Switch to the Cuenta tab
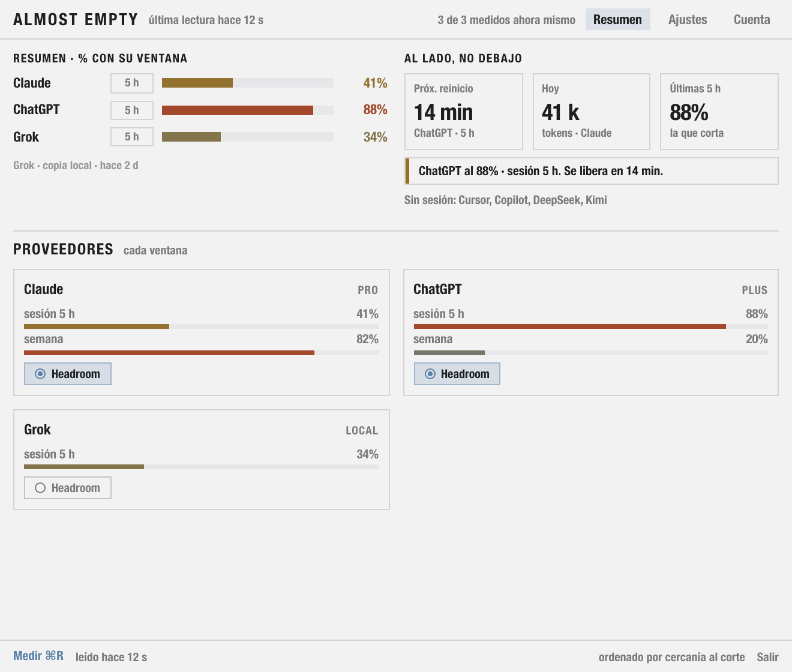 point(752,19)
